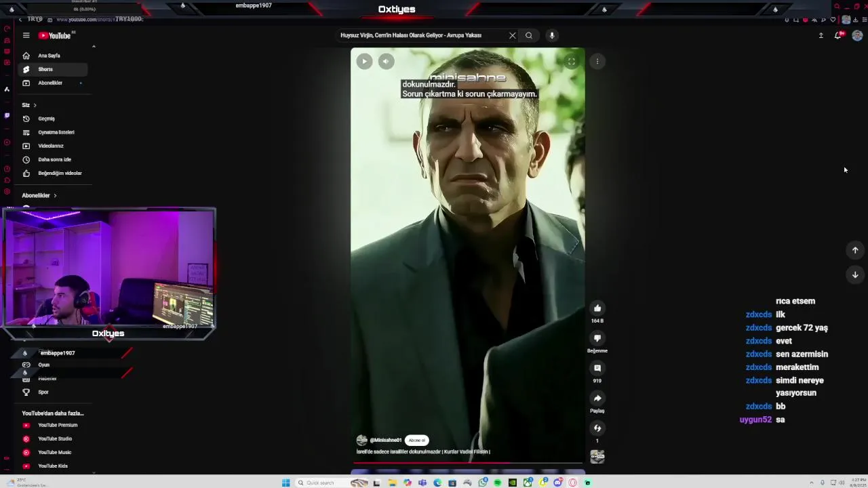Click the browser back arrow
This screenshot has height=488, width=868.
(x=20, y=20)
